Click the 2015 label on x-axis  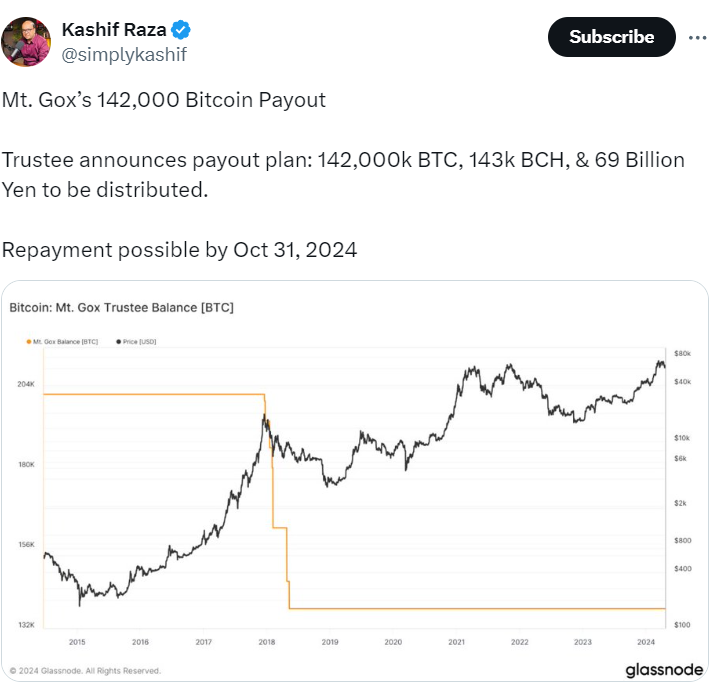click(x=77, y=642)
